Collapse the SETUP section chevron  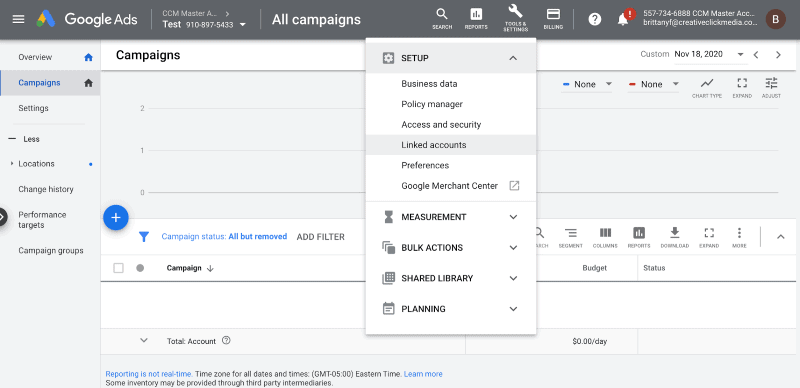pos(513,58)
